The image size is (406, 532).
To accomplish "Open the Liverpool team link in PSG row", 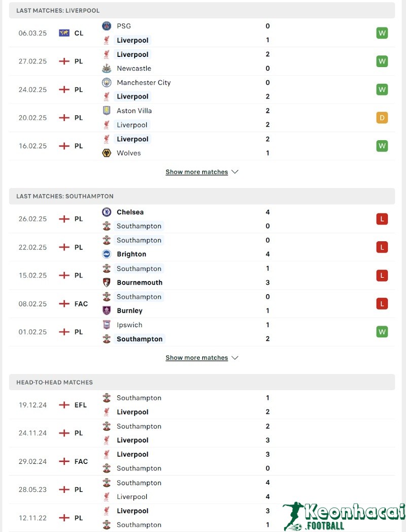I will [133, 40].
